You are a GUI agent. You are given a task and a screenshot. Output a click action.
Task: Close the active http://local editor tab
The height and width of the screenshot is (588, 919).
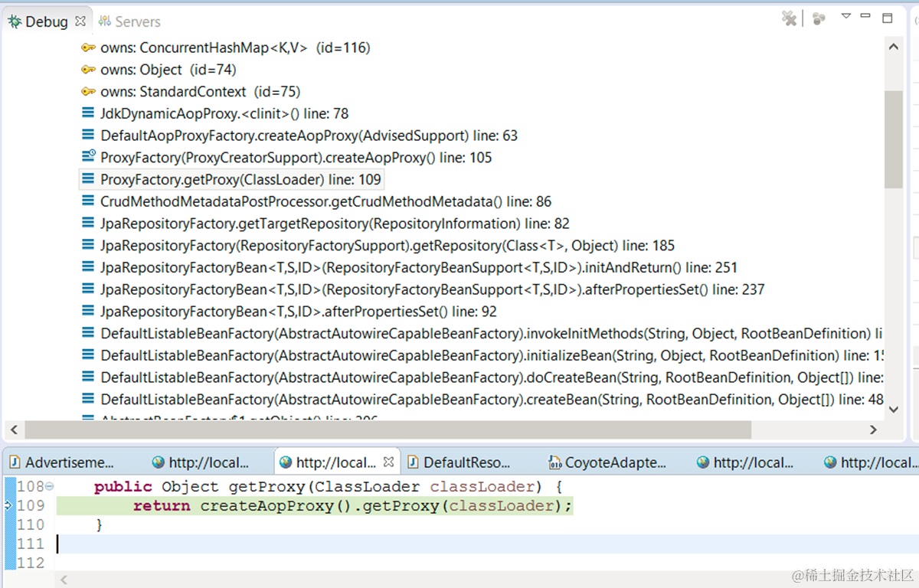pos(388,462)
